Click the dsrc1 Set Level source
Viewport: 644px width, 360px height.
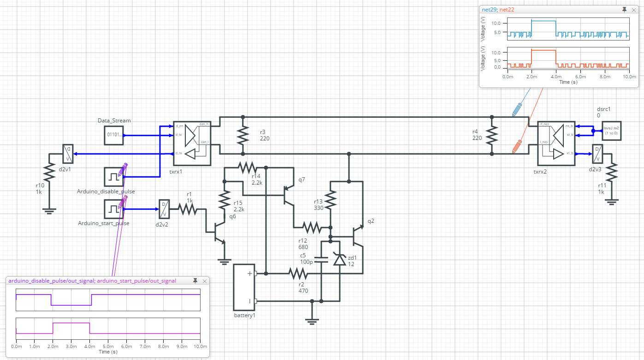[x=613, y=130]
